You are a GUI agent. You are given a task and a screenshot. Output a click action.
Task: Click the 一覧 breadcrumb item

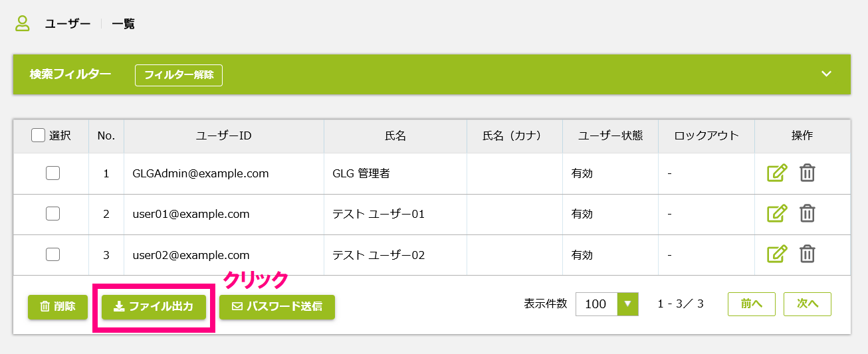point(123,24)
